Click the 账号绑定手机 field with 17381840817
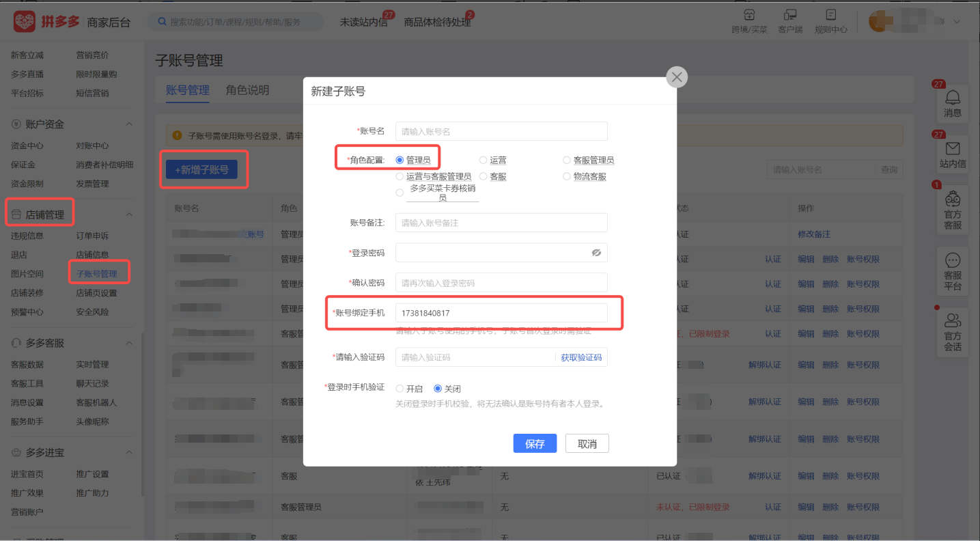980x541 pixels. click(501, 313)
